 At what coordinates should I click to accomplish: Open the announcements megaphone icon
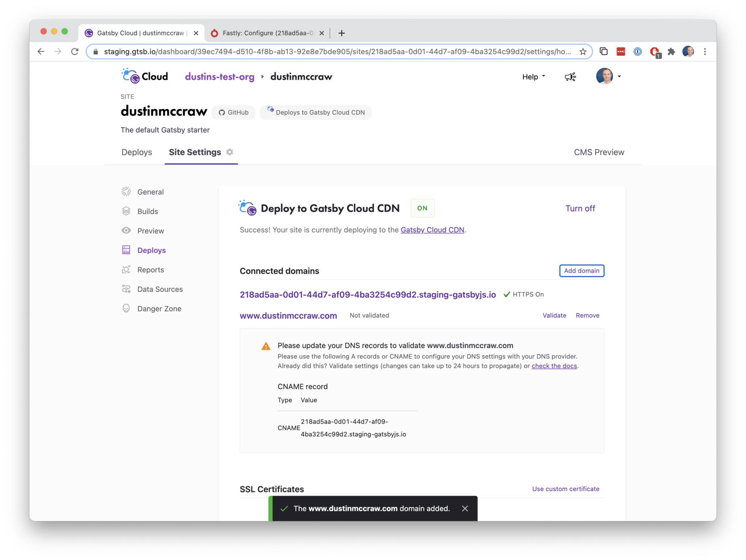click(x=570, y=77)
